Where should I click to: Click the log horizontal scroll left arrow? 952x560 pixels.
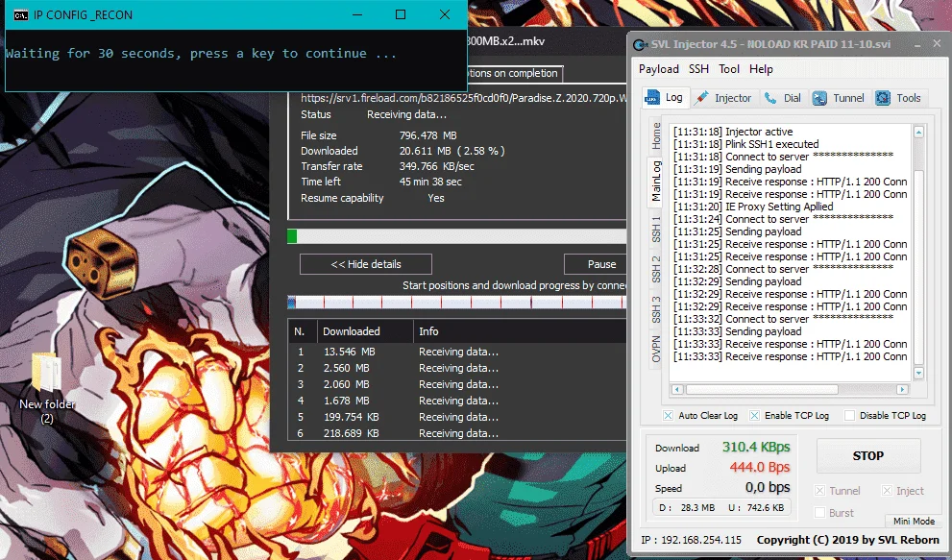pyautogui.click(x=677, y=389)
